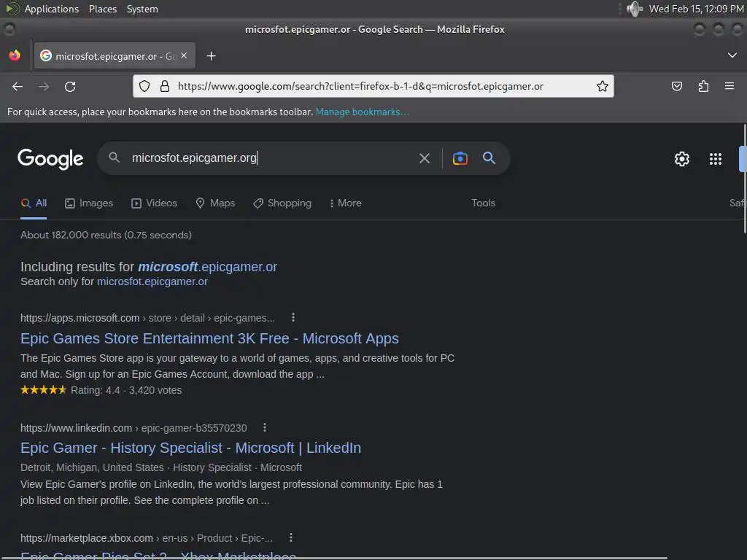Open Epic Gamer History Specialist LinkedIn result

(x=190, y=448)
